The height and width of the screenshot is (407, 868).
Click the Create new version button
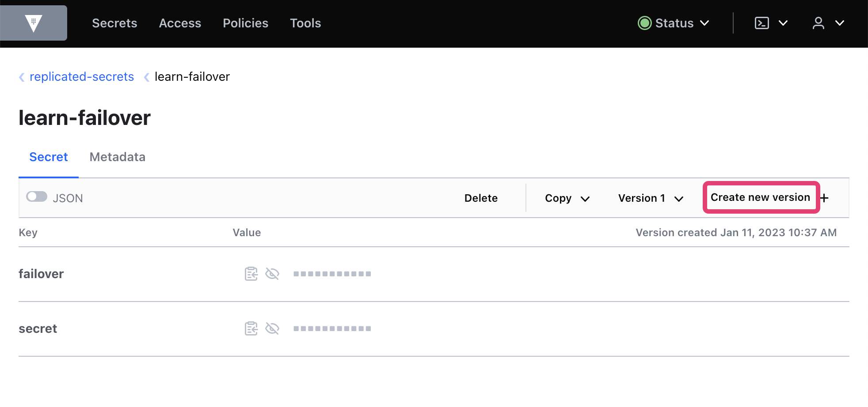[761, 197]
